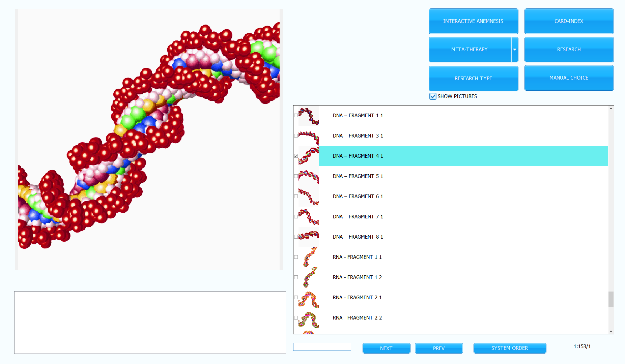Click the search input field below the list
Viewport: 625px width, 364px height.
322,347
